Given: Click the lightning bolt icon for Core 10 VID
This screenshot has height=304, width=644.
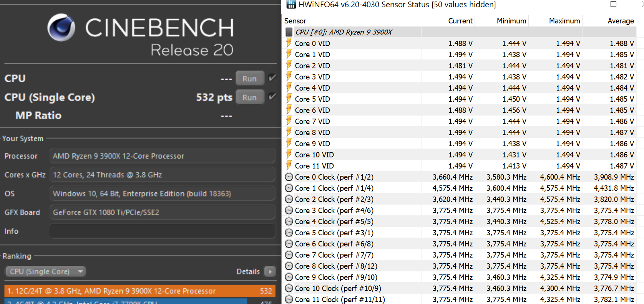Looking at the screenshot, I should (289, 154).
